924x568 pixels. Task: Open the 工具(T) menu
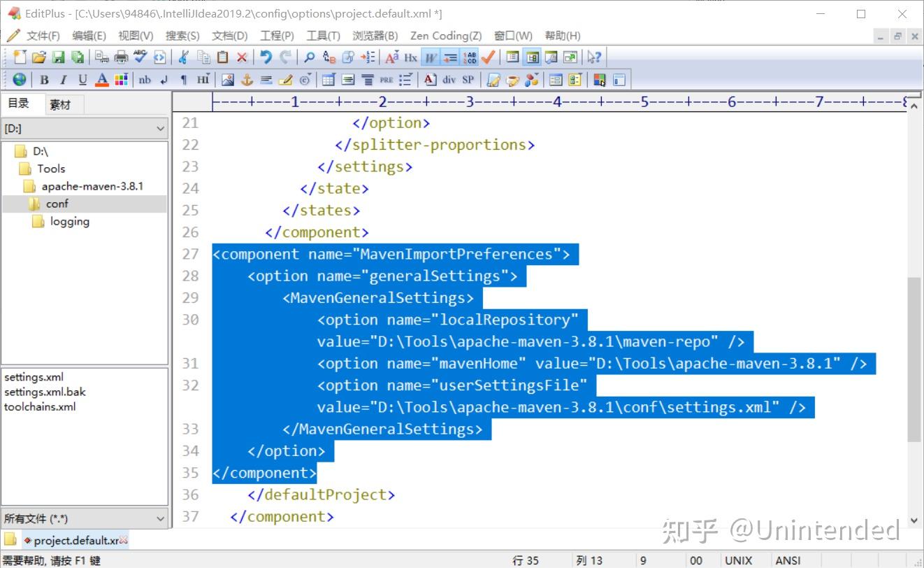click(323, 36)
